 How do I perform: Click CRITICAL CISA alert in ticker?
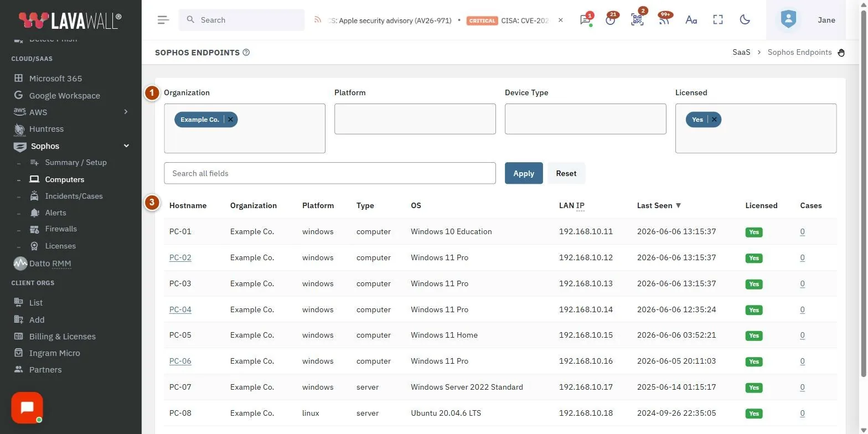508,20
